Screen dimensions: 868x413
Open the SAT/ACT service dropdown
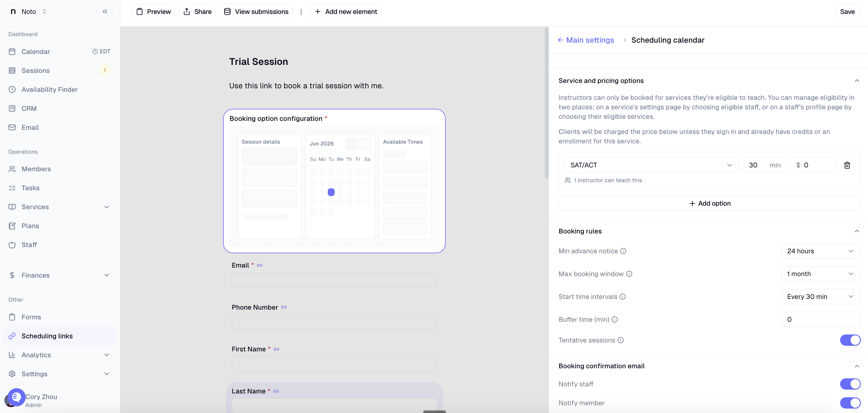651,165
